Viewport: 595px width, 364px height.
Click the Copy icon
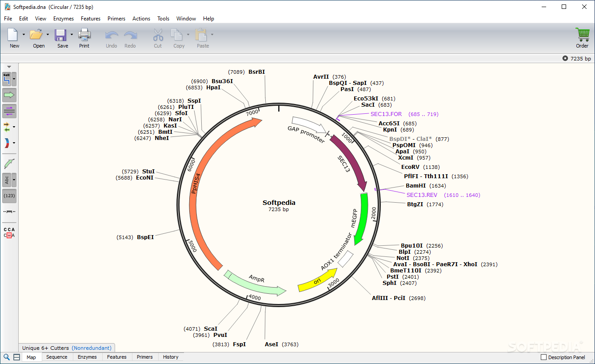click(x=177, y=35)
